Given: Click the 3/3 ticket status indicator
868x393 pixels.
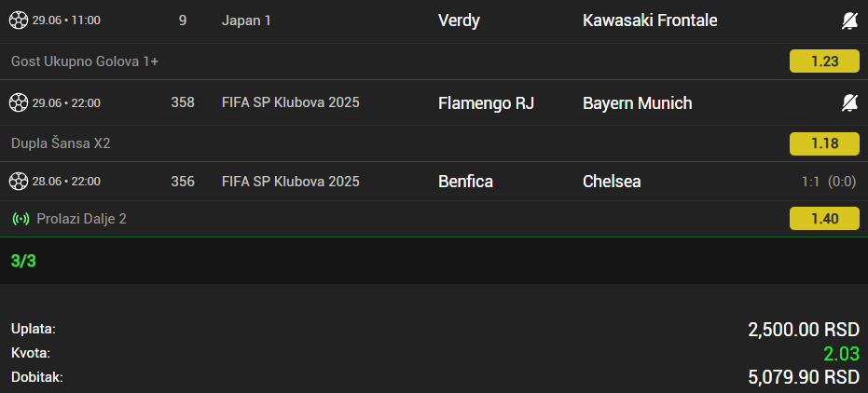Looking at the screenshot, I should [23, 261].
